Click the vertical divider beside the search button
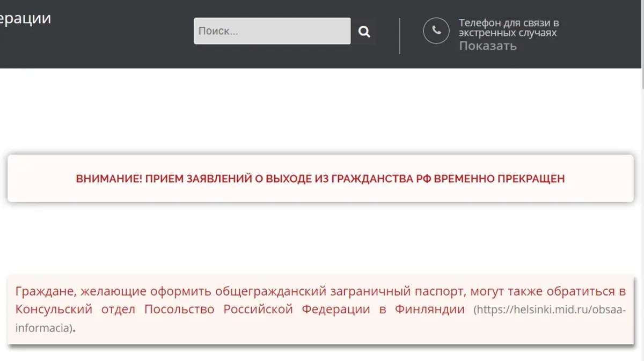Screen dimensions: 644x361 point(400,35)
